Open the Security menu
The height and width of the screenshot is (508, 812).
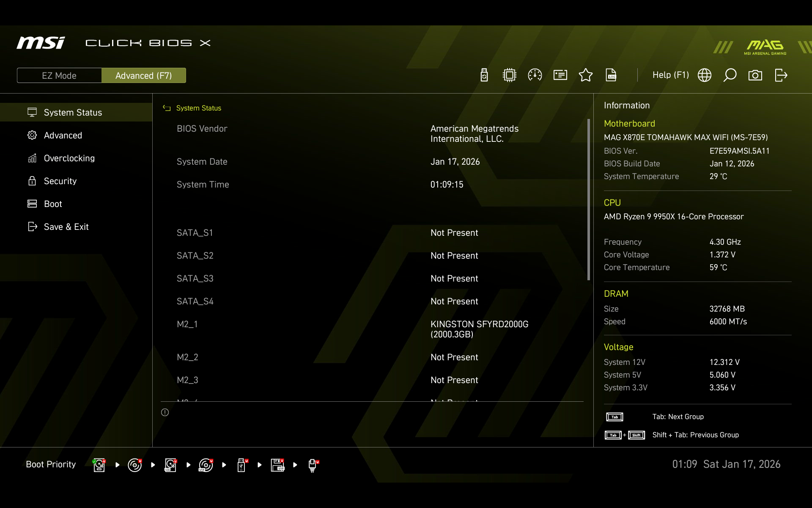60,181
